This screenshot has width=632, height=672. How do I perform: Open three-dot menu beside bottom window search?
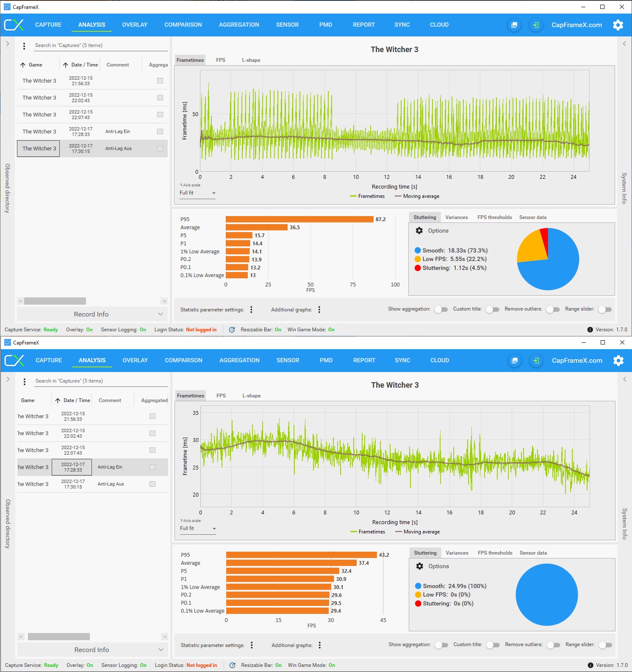[25, 381]
